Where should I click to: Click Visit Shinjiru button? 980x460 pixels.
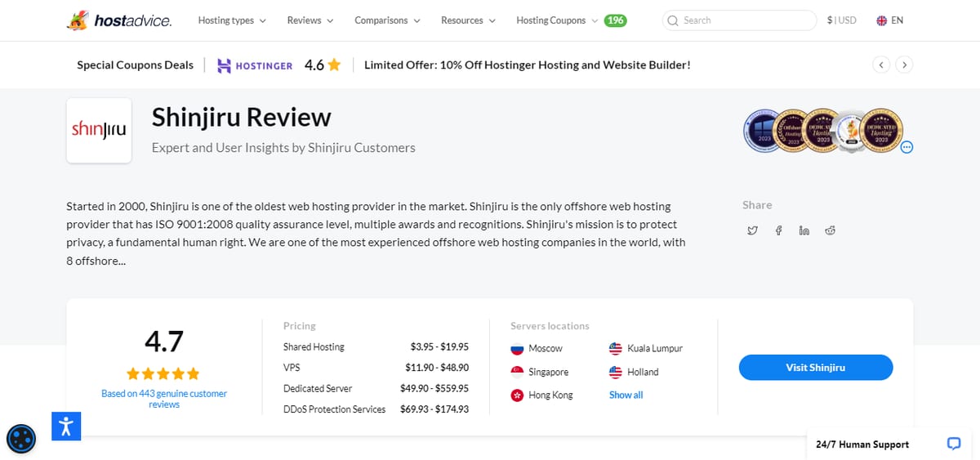coord(816,368)
